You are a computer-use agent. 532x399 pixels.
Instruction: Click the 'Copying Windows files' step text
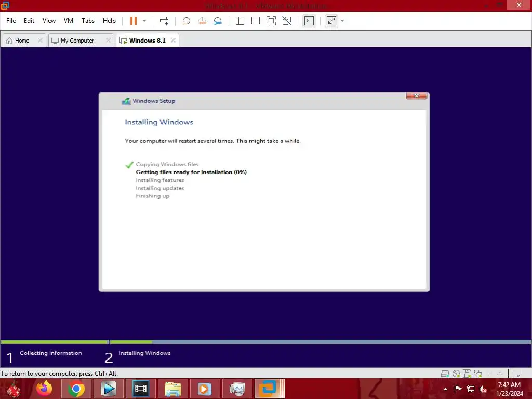167,164
